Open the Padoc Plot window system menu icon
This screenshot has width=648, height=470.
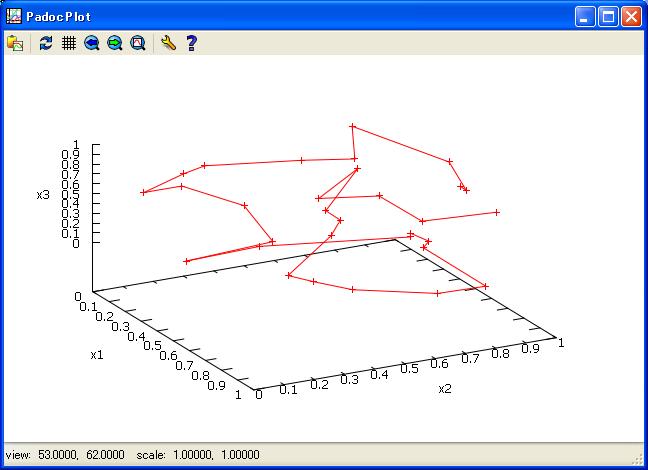[13, 16]
